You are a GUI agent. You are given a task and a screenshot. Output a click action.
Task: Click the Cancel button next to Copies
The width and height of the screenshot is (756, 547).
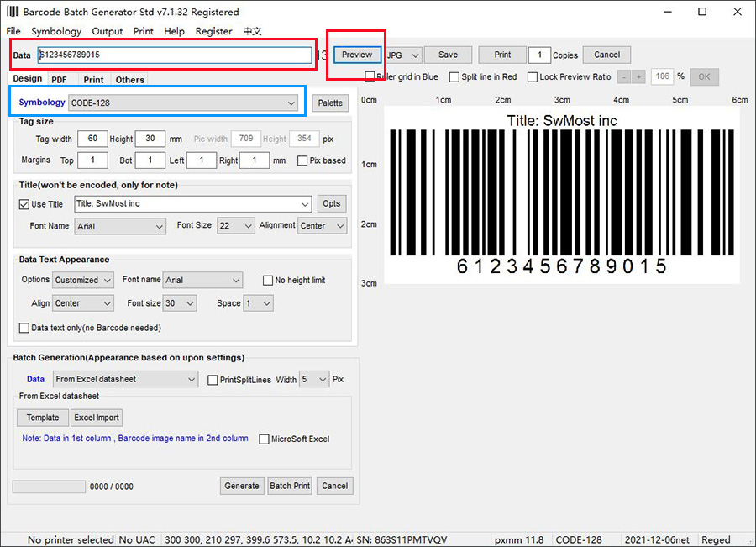607,55
